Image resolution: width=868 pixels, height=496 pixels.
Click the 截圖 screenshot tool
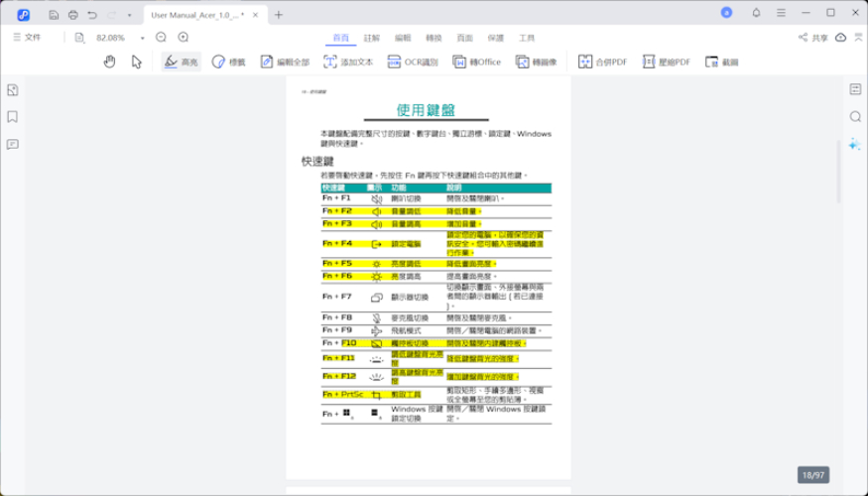[x=722, y=62]
